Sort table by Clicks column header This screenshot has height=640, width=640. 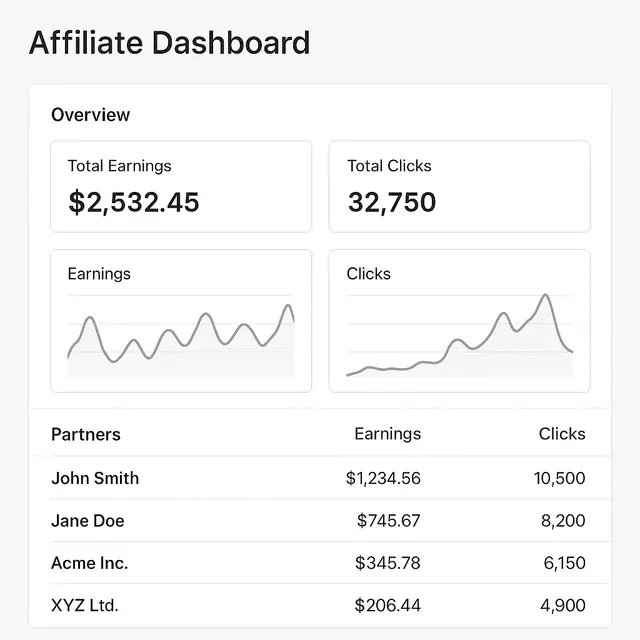point(561,434)
